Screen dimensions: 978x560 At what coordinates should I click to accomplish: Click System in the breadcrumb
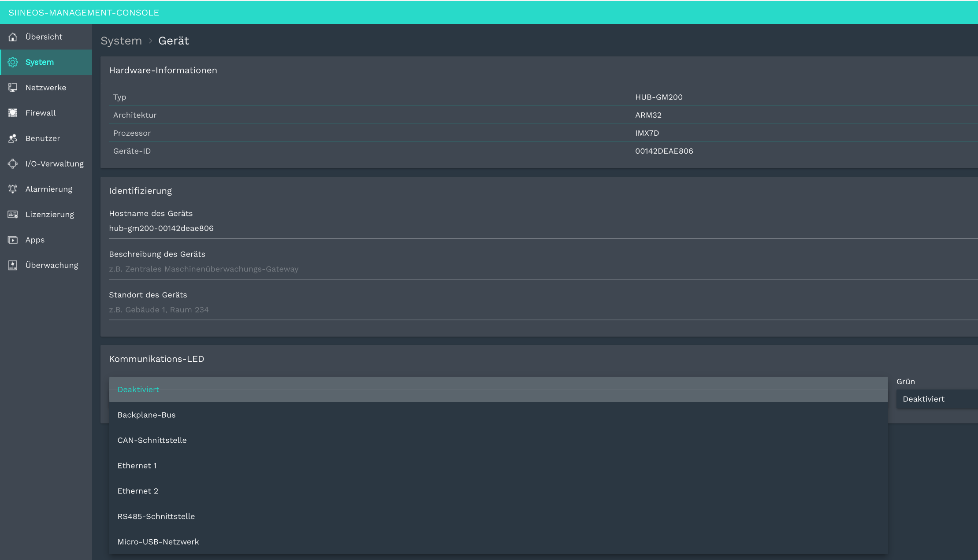point(121,41)
